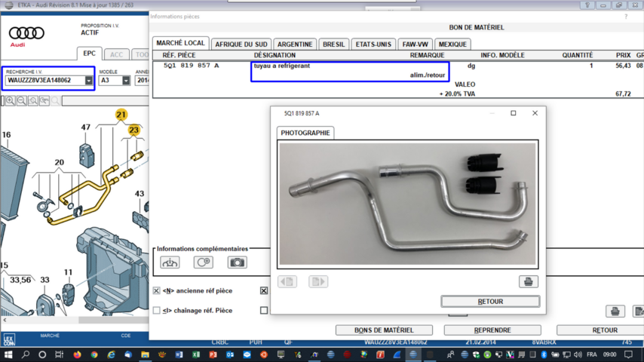Switch to the AFRIQUE DU SUD tab
The height and width of the screenshot is (362, 644).
[241, 44]
